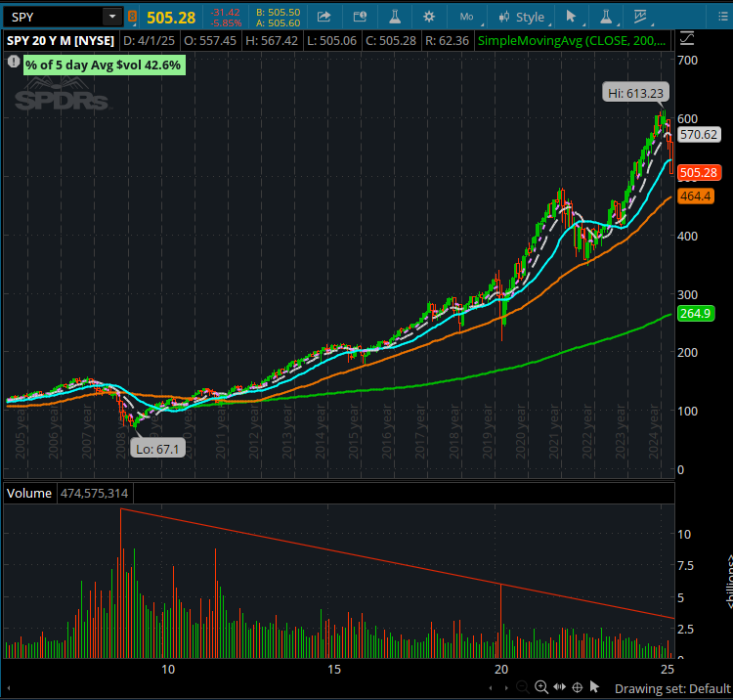The image size is (733, 700).
Task: Click the change -31.42 -5.85% text
Action: click(226, 18)
